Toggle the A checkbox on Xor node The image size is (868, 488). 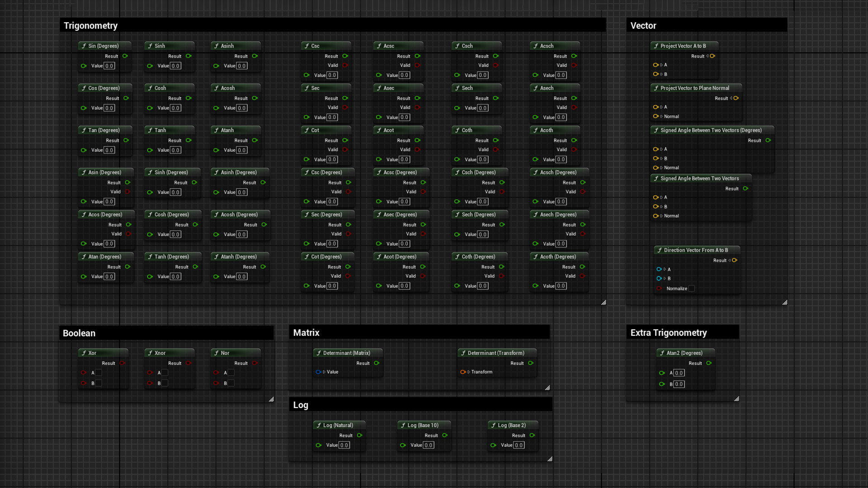point(99,373)
